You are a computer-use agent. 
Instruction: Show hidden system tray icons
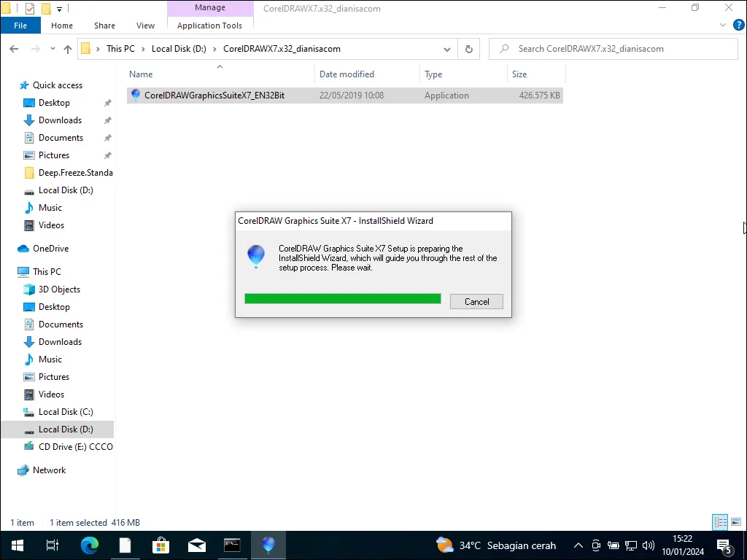(x=578, y=545)
